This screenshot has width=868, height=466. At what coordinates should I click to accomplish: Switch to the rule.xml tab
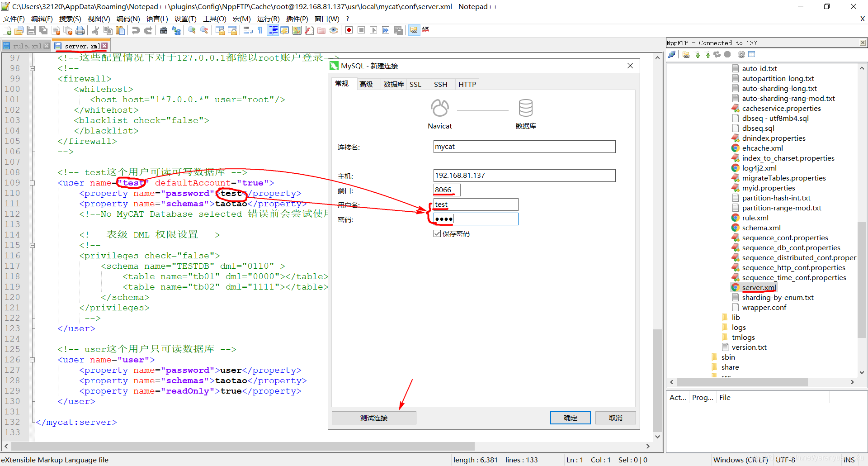(x=27, y=46)
